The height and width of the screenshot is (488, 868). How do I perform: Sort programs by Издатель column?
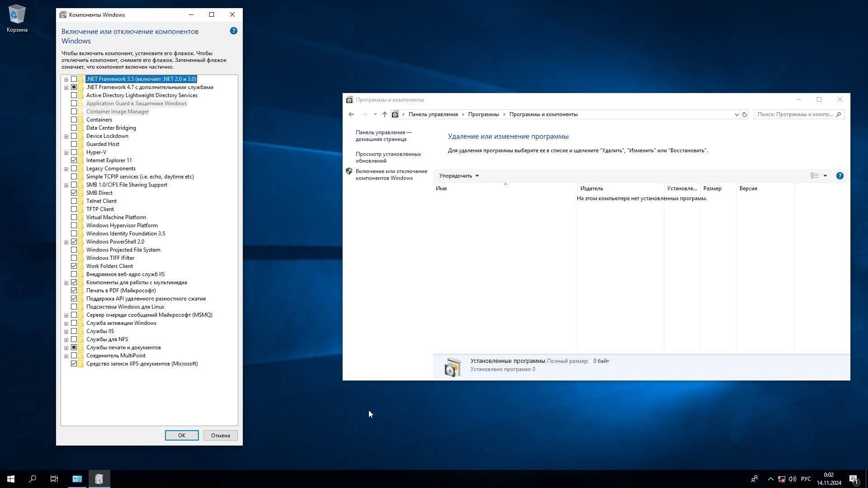click(621, 188)
